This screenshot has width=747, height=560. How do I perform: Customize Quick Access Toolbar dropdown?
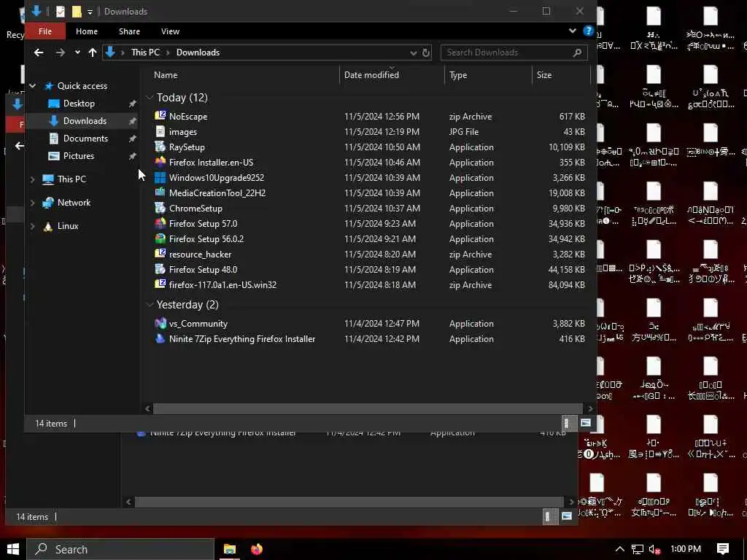click(x=90, y=12)
